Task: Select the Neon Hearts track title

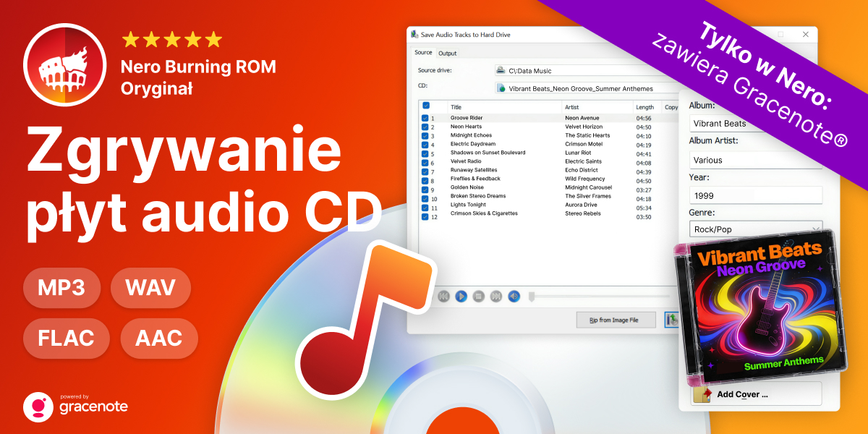Action: pos(466,127)
